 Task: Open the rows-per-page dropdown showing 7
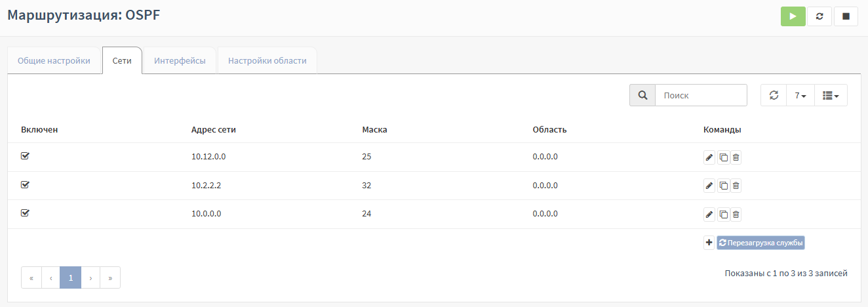pyautogui.click(x=800, y=95)
